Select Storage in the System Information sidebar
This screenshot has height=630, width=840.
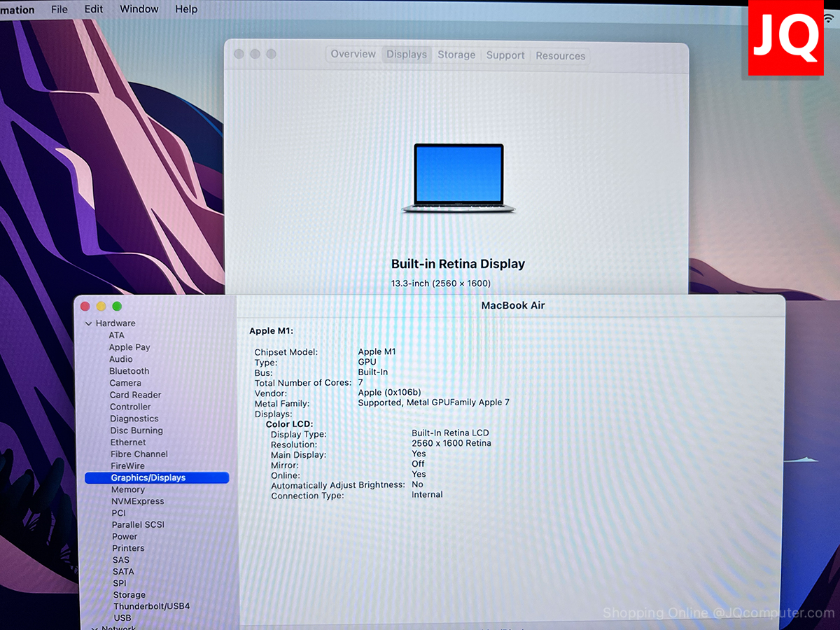(x=129, y=595)
